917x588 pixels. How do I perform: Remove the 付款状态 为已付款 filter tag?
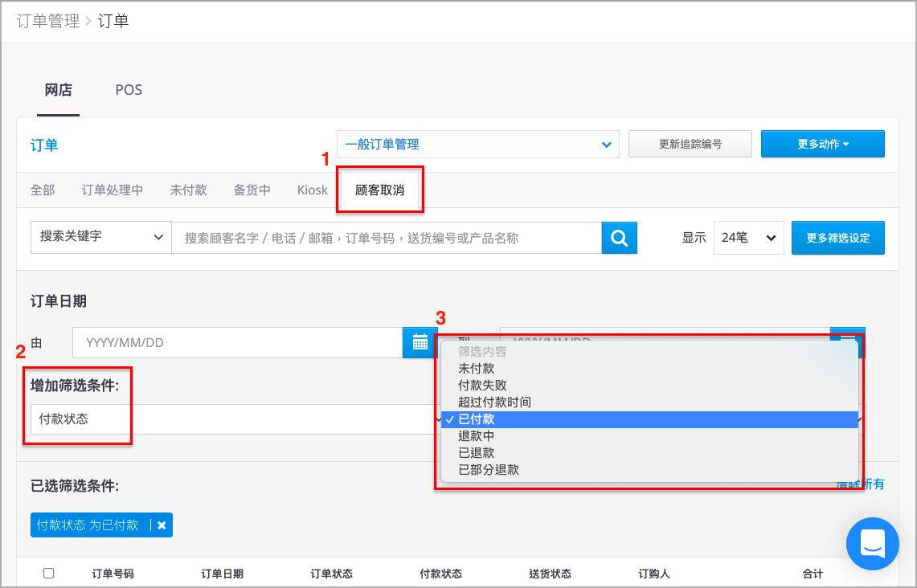click(x=162, y=525)
